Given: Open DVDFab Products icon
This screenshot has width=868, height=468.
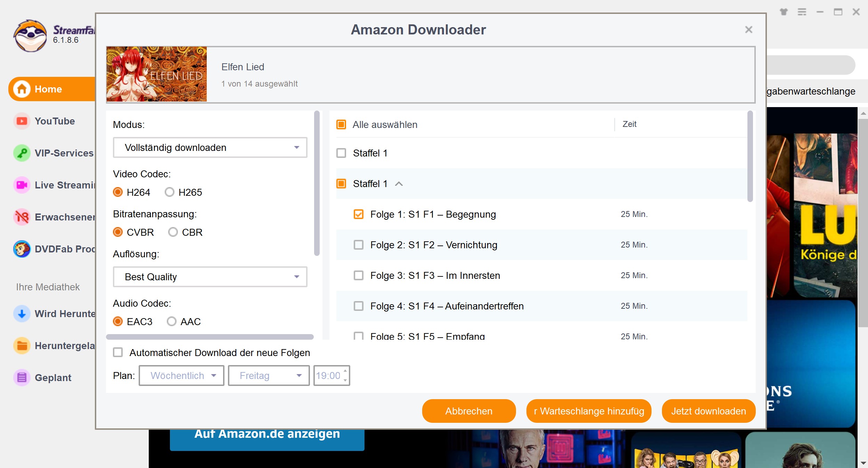Looking at the screenshot, I should (22, 249).
